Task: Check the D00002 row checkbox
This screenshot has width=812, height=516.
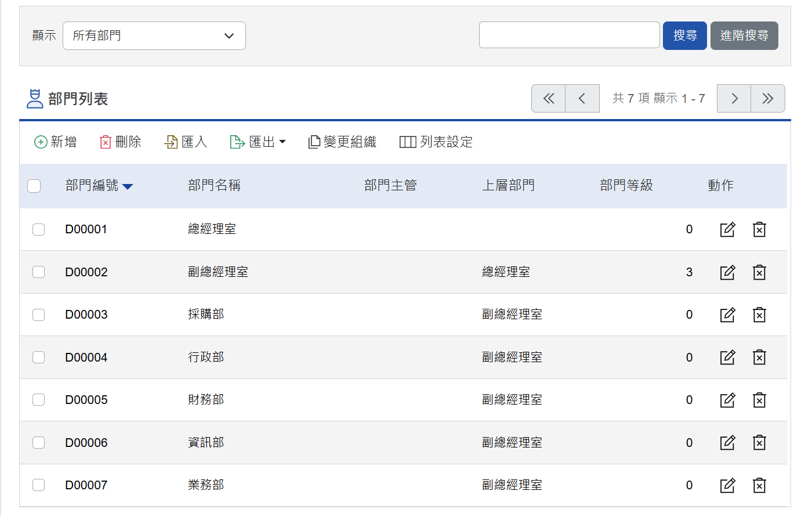Action: click(39, 272)
